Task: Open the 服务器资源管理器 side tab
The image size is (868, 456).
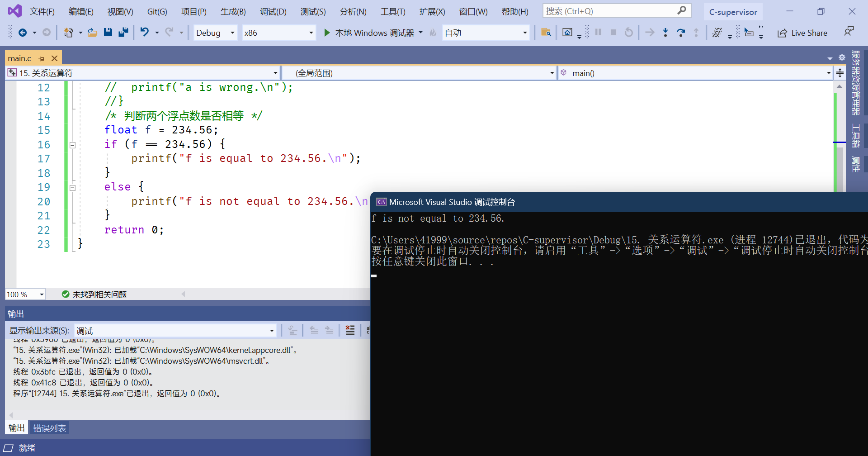Action: [x=856, y=83]
